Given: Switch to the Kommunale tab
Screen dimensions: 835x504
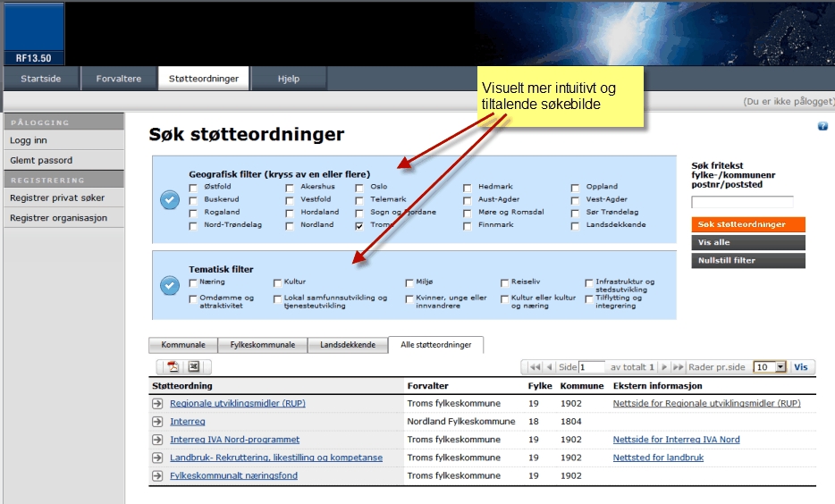Looking at the screenshot, I should (183, 345).
